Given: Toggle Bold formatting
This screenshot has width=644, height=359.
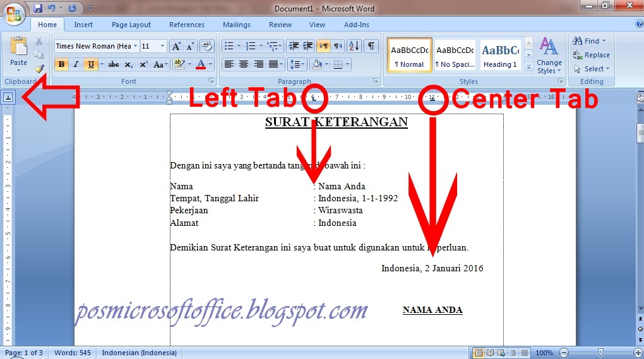Looking at the screenshot, I should (x=62, y=64).
